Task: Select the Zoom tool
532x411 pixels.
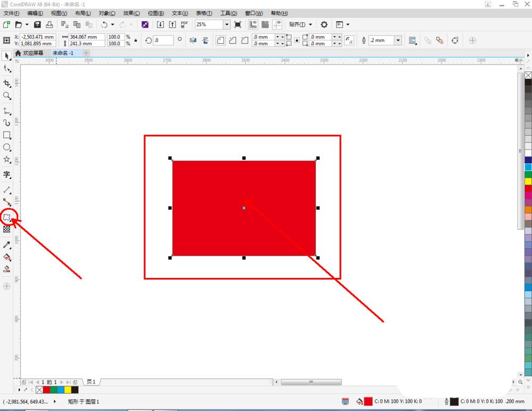Action: pyautogui.click(x=7, y=96)
